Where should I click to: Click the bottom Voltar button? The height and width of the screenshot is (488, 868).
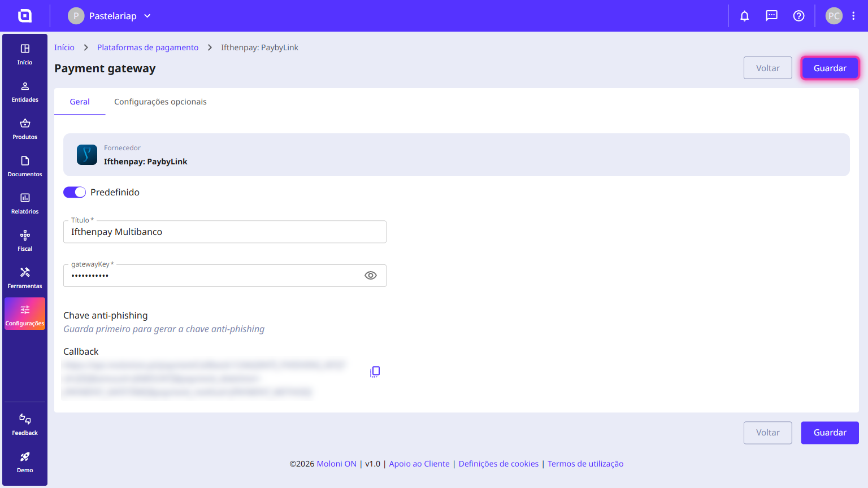click(768, 433)
